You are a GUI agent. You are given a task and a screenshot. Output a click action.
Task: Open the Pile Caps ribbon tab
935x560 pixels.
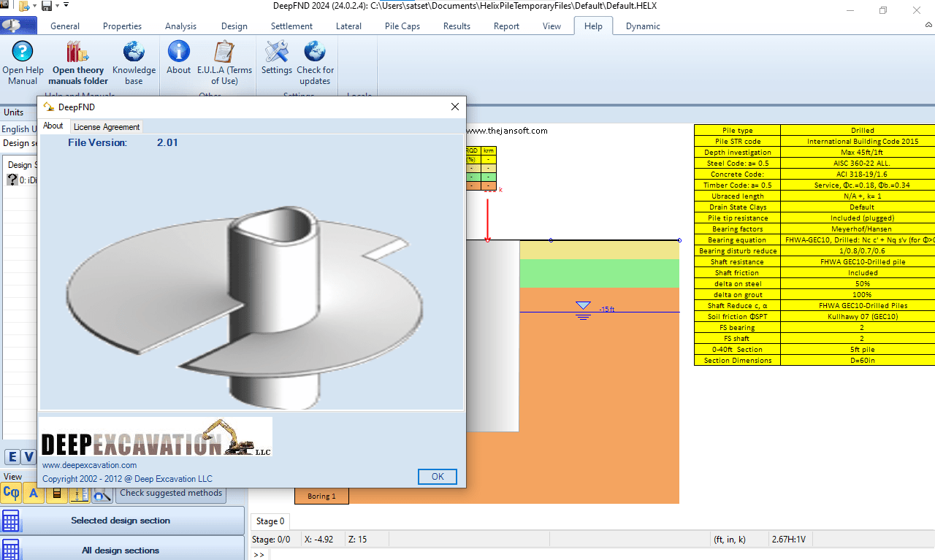[x=402, y=26]
